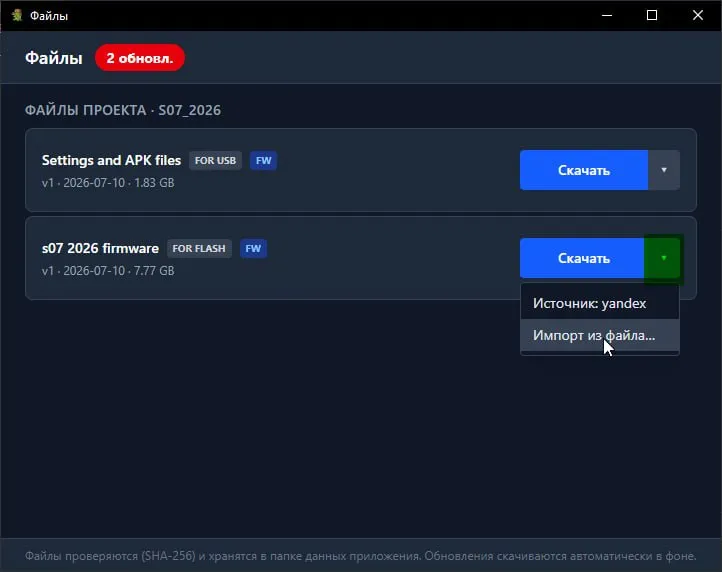Click FW tag on s07 2026 firmware
The image size is (722, 572).
point(253,248)
